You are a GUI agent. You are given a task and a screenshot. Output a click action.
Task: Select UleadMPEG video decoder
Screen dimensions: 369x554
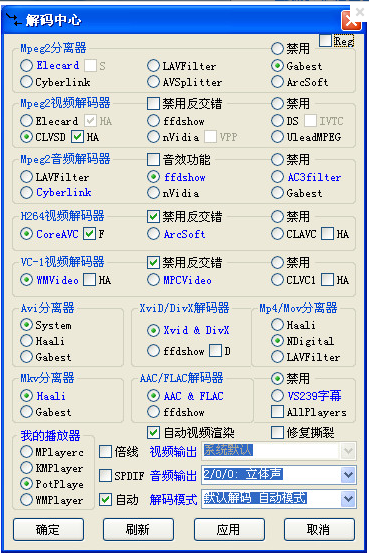pos(277,137)
